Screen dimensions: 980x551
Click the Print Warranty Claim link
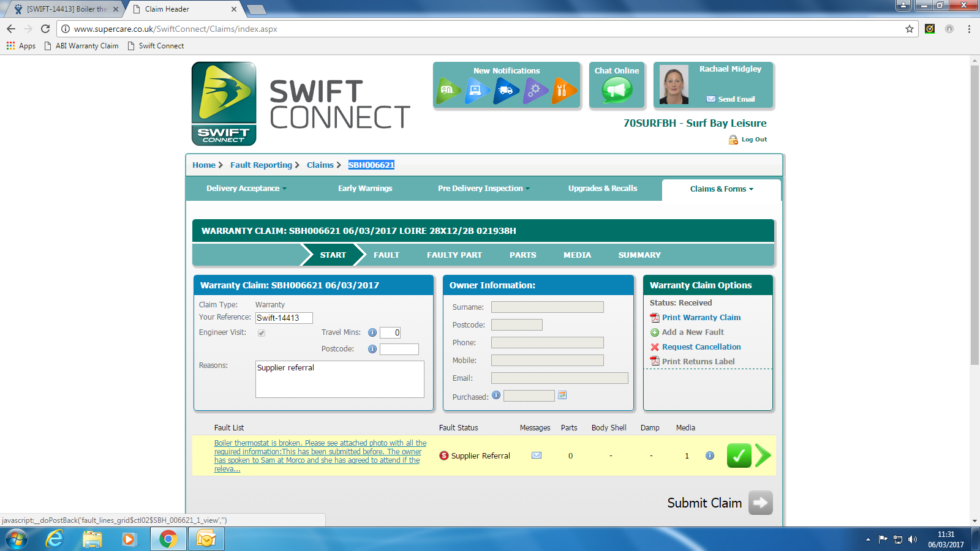701,318
